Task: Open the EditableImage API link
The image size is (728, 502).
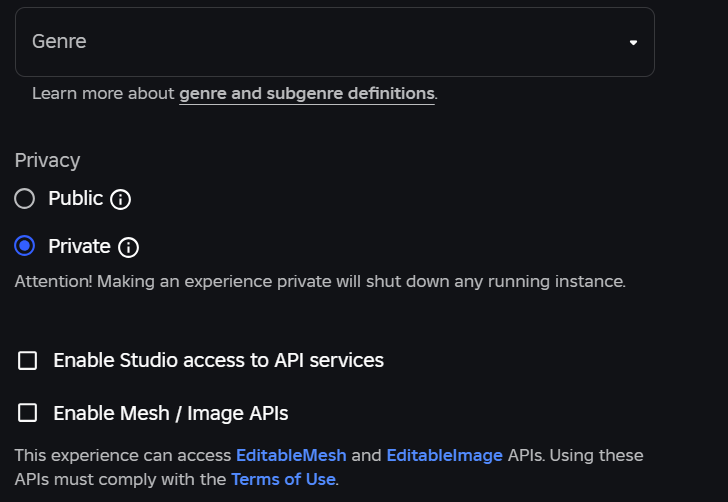Action: click(444, 455)
